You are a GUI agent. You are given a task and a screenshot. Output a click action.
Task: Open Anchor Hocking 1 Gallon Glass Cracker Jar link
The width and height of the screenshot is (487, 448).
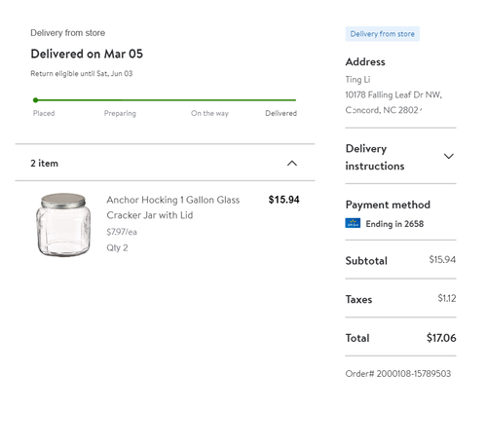pos(172,207)
